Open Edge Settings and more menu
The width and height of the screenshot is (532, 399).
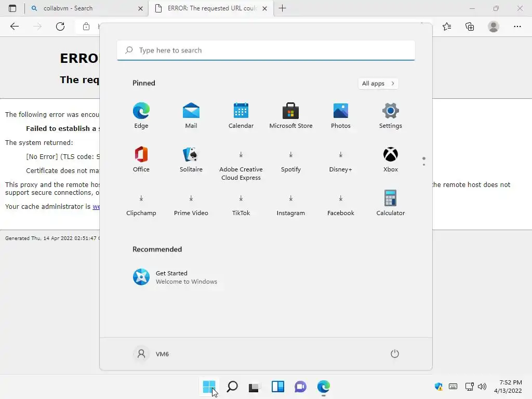(x=517, y=26)
